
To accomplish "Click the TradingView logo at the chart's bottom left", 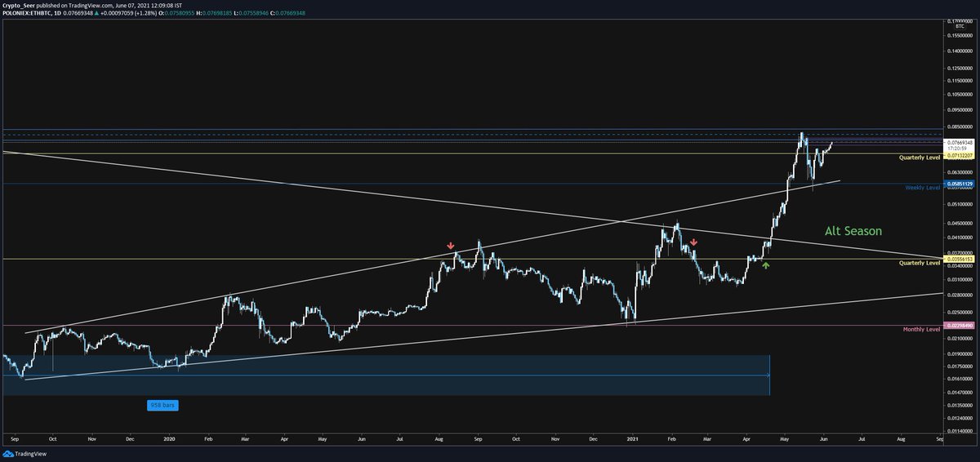I will [23, 454].
